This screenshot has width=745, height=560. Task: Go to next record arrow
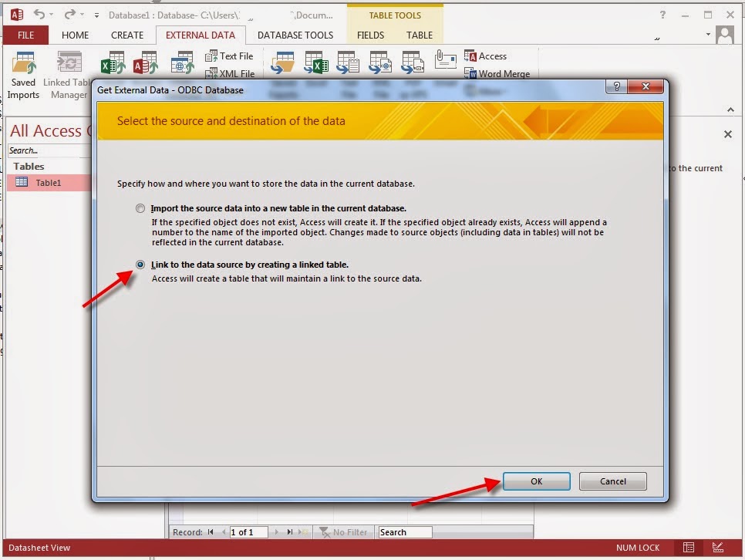276,532
